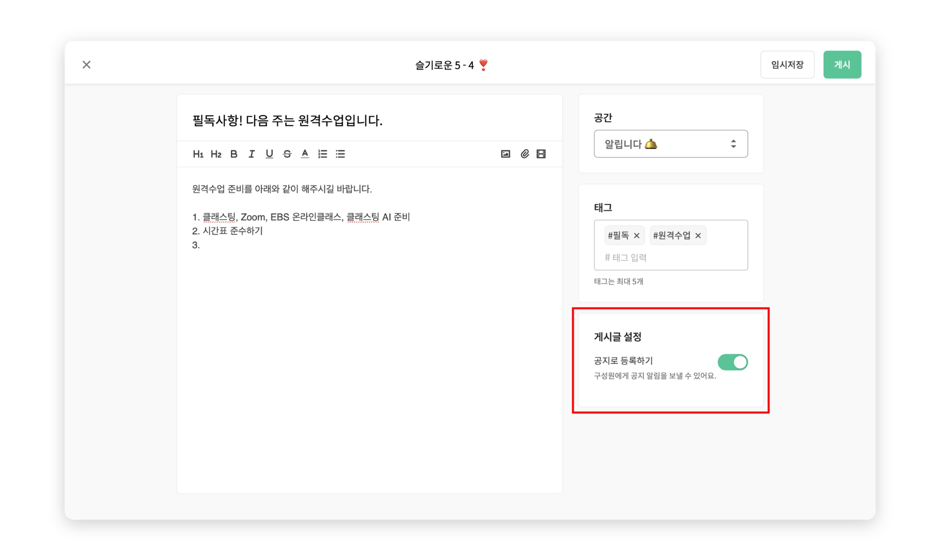Apply Heading 1 formatting
The width and height of the screenshot is (940, 560).
pos(198,154)
